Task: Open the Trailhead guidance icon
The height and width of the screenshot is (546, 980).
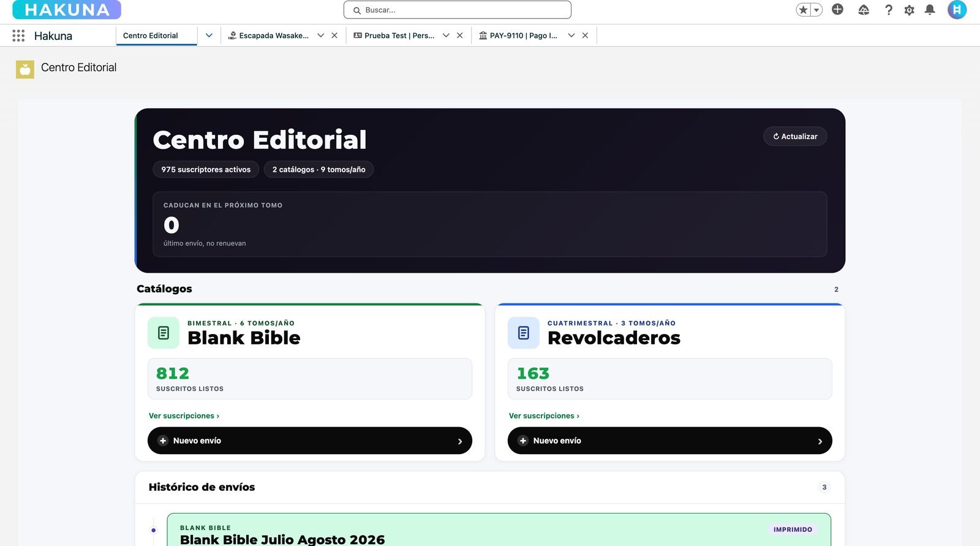Action: pyautogui.click(x=864, y=10)
